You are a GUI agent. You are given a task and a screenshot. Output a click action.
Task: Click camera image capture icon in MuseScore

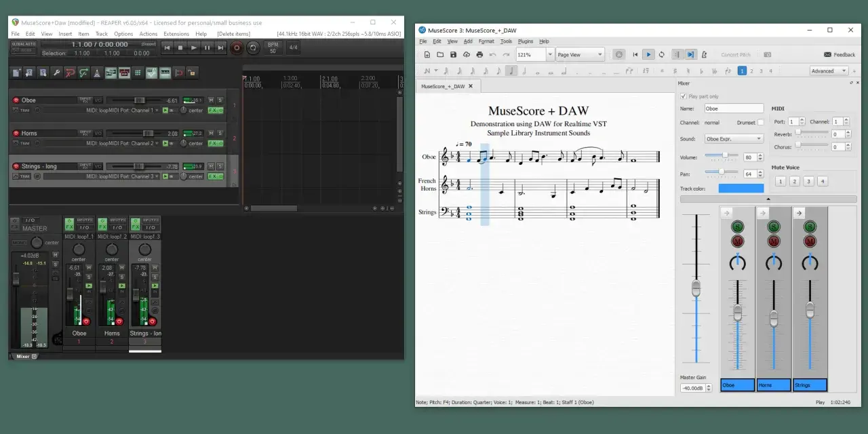click(x=768, y=54)
